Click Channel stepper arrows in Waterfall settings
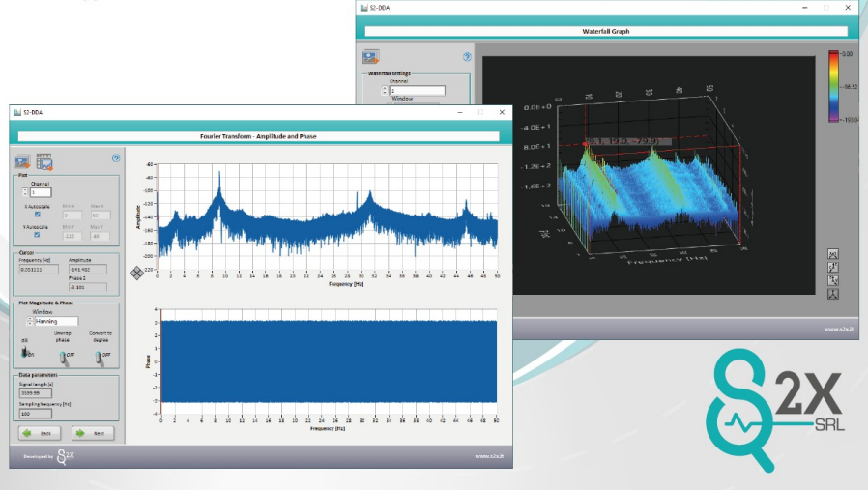This screenshot has height=490, width=868. 385,90
